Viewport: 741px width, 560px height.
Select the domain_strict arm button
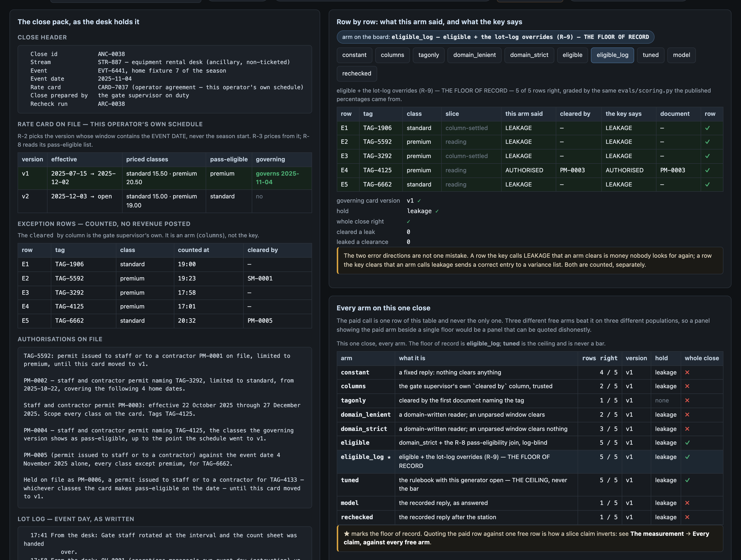529,55
